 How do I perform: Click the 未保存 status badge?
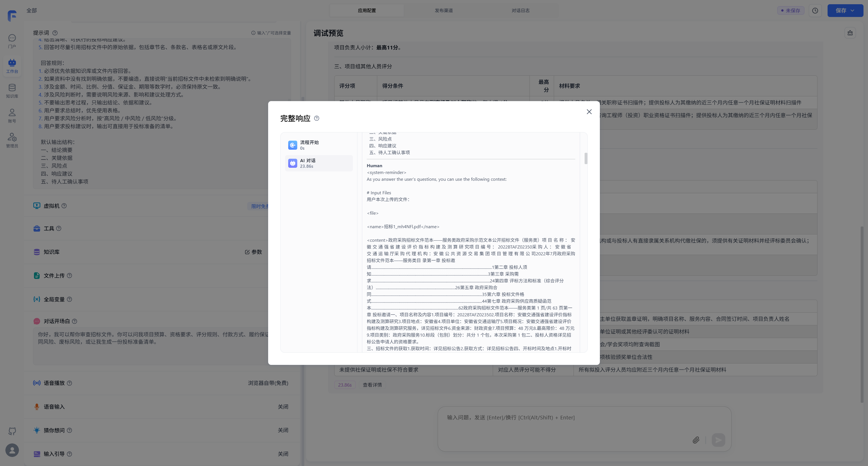[791, 10]
